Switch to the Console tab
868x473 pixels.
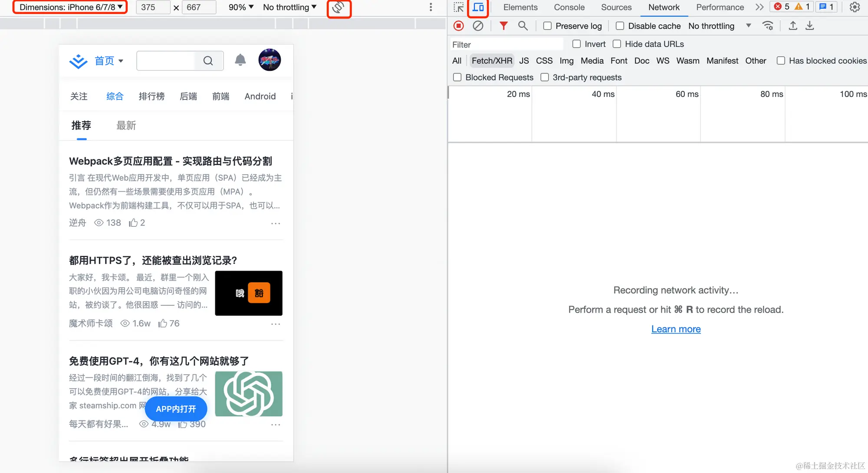coord(569,7)
